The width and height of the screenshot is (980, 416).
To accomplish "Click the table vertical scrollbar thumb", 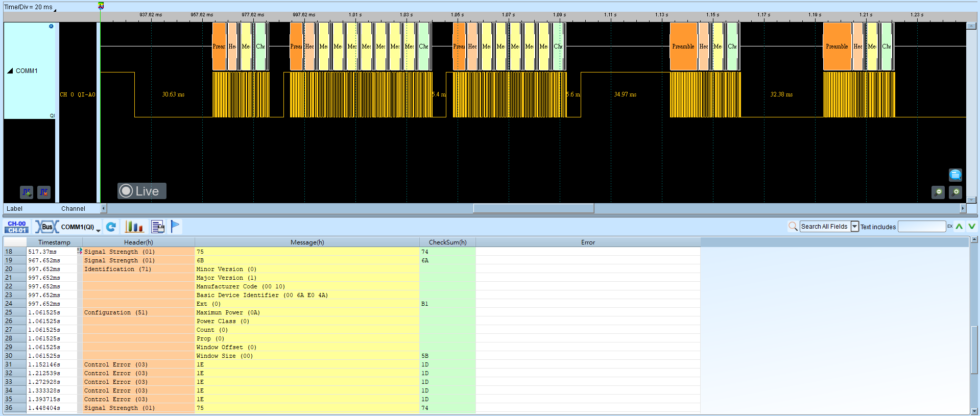I will pyautogui.click(x=974, y=350).
